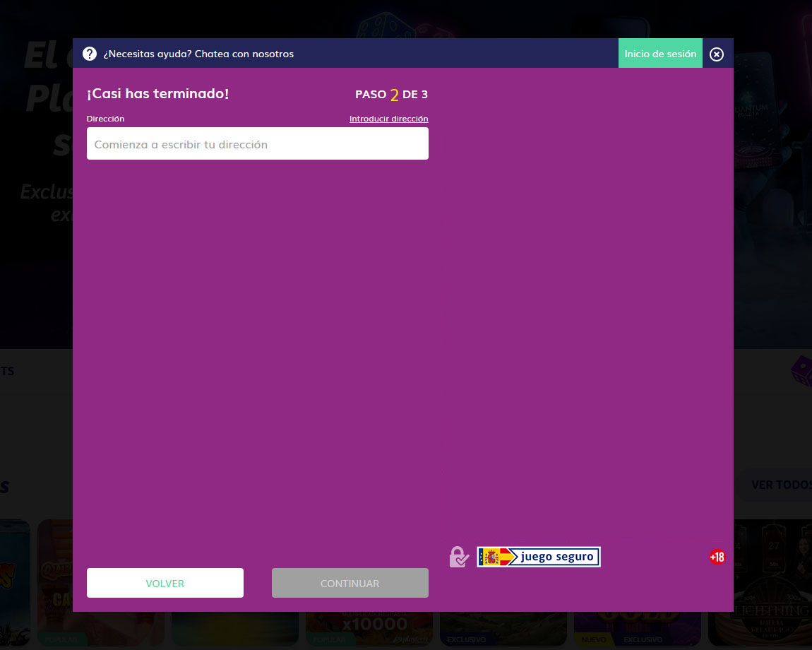Click the red +18 age icon
This screenshot has height=650, width=812.
[x=717, y=557]
